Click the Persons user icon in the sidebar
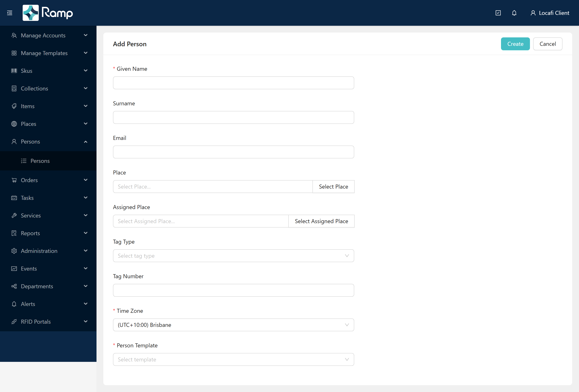This screenshot has height=392, width=579. 14,142
